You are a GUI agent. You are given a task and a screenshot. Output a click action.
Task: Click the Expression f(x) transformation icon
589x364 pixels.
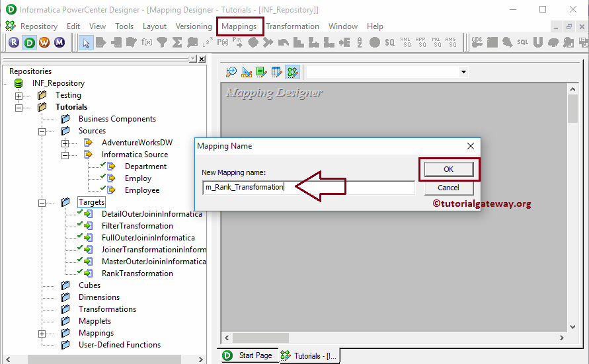pos(147,42)
